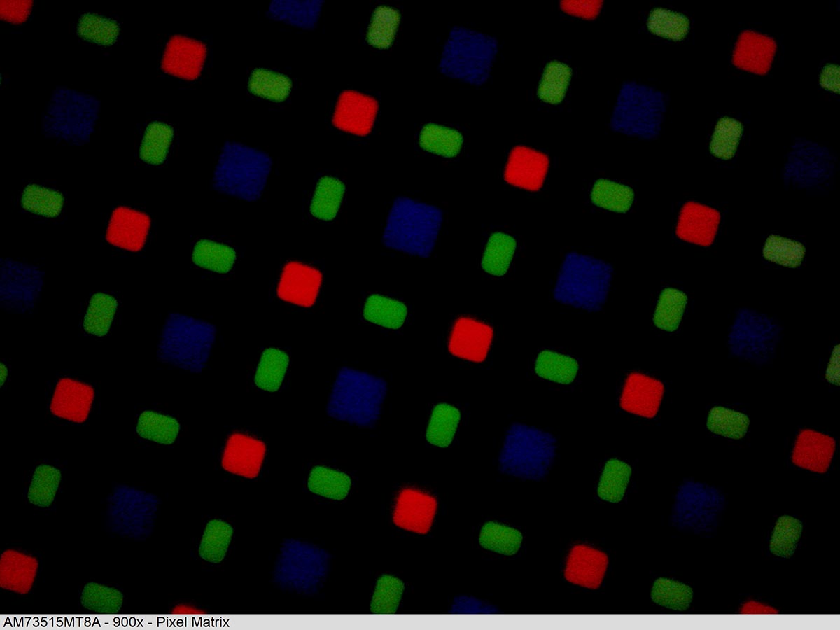Screen dimensions: 840x630
Task: Click the AM73515MT8A model label in caption
Action: pyautogui.click(x=49, y=622)
